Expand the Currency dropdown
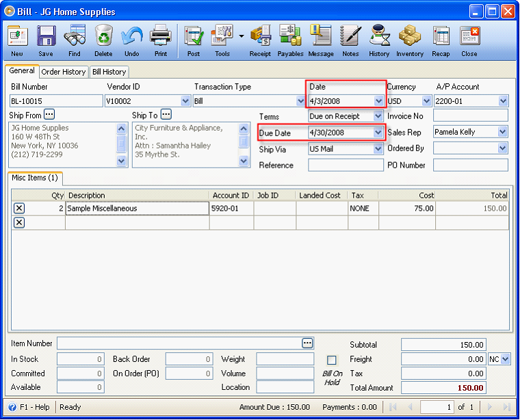The width and height of the screenshot is (520, 420). (426, 101)
